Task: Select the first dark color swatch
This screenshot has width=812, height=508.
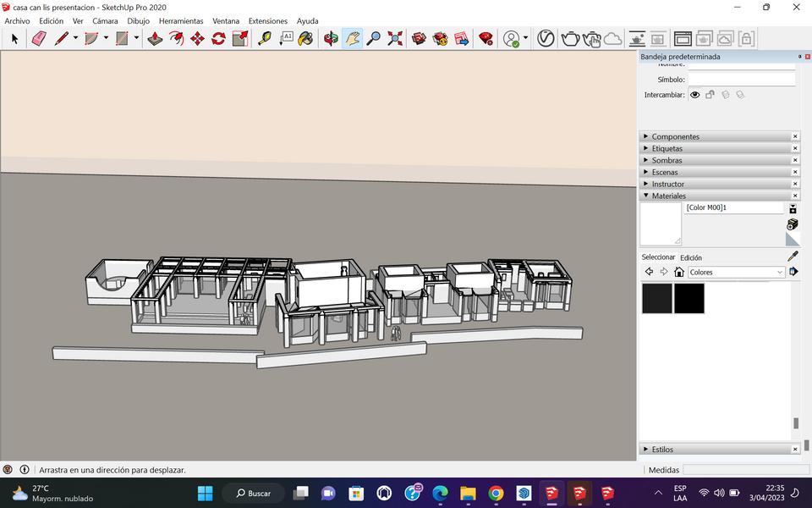Action: tap(657, 298)
